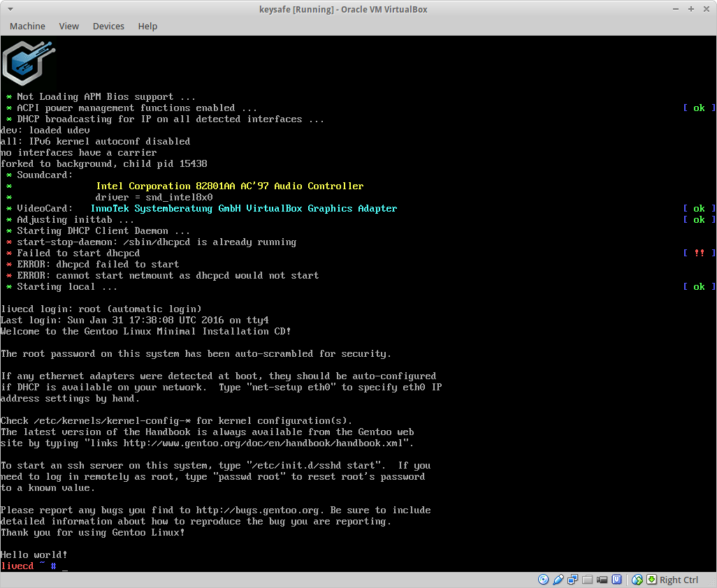Click 'ERROR: cannot start netmount' line
The height and width of the screenshot is (588, 717).
pyautogui.click(x=168, y=276)
